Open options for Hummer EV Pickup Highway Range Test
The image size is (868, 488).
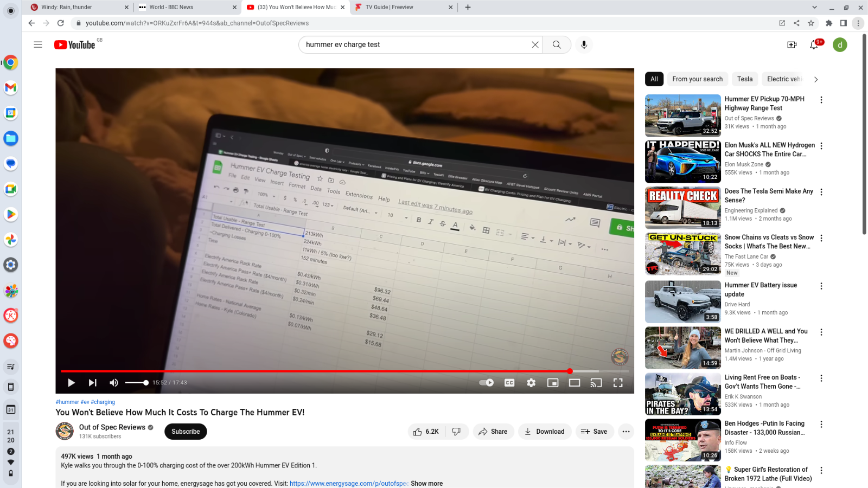click(821, 100)
